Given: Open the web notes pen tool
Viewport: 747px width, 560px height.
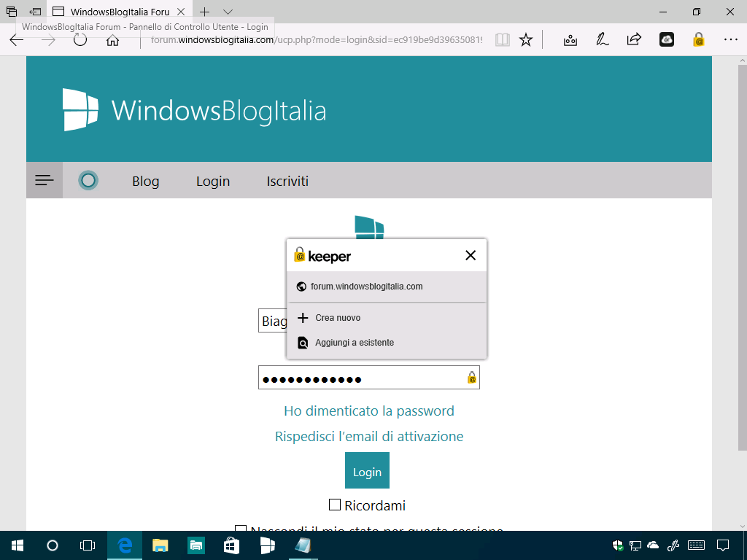Looking at the screenshot, I should click(x=602, y=39).
